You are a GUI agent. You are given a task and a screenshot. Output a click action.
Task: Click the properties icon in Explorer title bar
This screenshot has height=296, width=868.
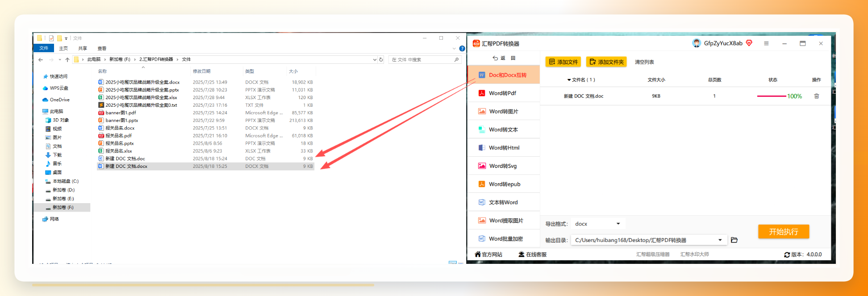click(x=51, y=38)
